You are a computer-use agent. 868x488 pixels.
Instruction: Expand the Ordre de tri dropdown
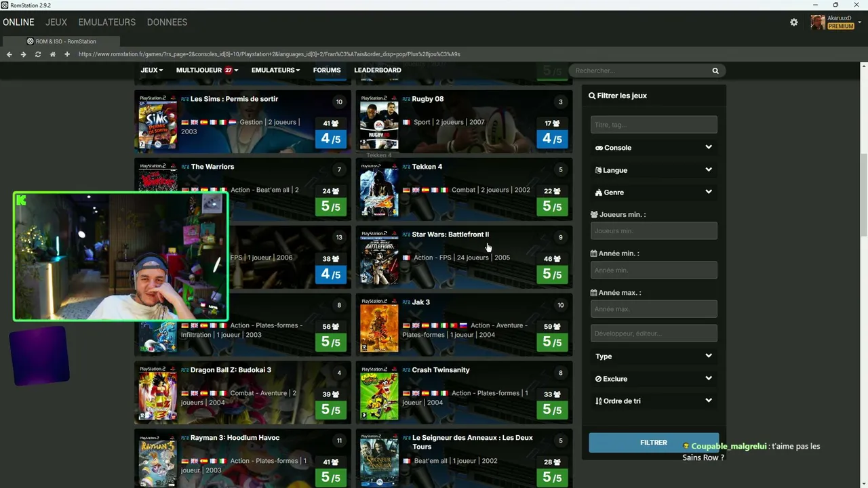[x=654, y=401]
